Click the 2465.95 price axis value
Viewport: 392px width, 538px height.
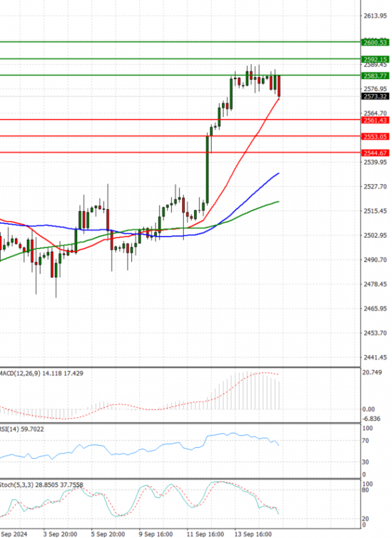[375, 309]
